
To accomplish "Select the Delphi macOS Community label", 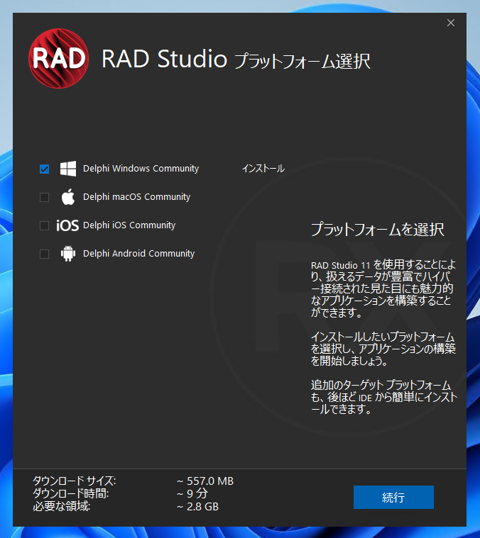I will [137, 197].
